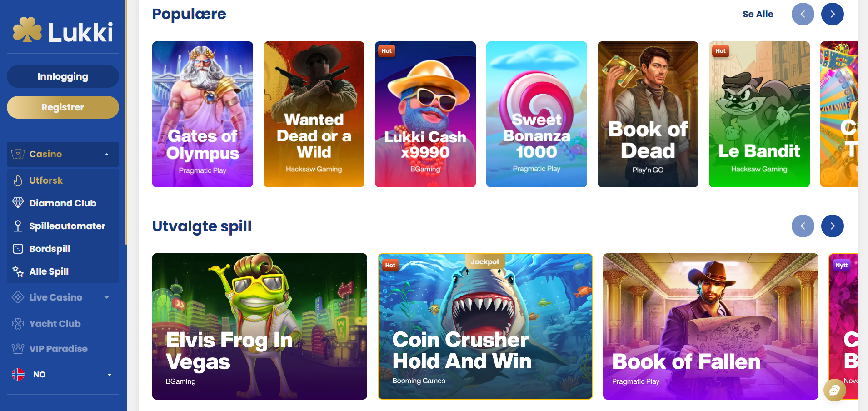
Task: Click the Yacht Club sidebar icon
Action: click(x=18, y=324)
